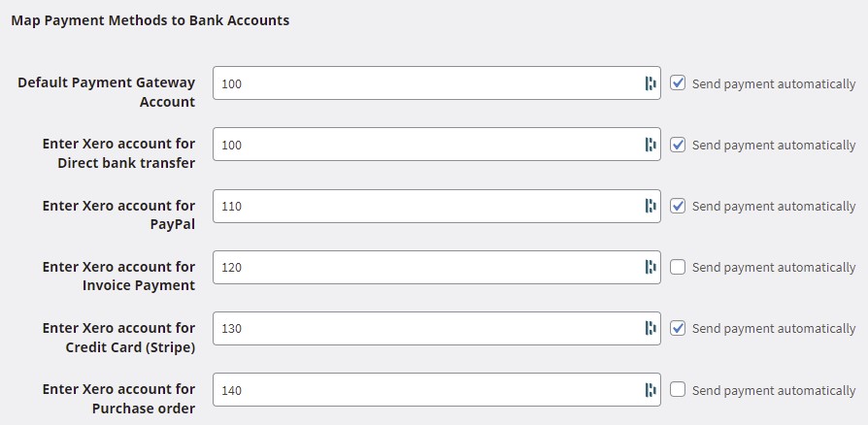Enable Send payment automatically for Invoice Payment
The image size is (868, 425).
678,267
